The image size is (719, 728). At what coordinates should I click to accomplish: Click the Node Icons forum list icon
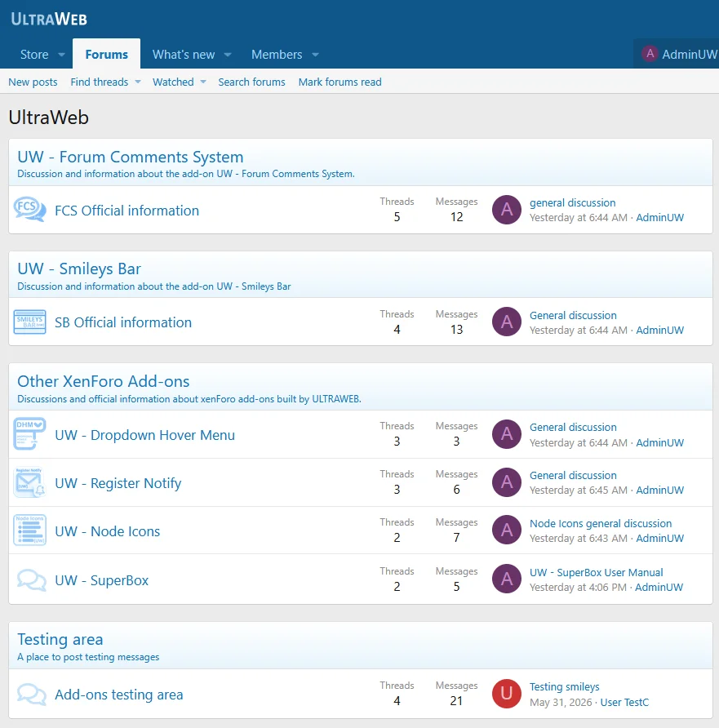29,530
